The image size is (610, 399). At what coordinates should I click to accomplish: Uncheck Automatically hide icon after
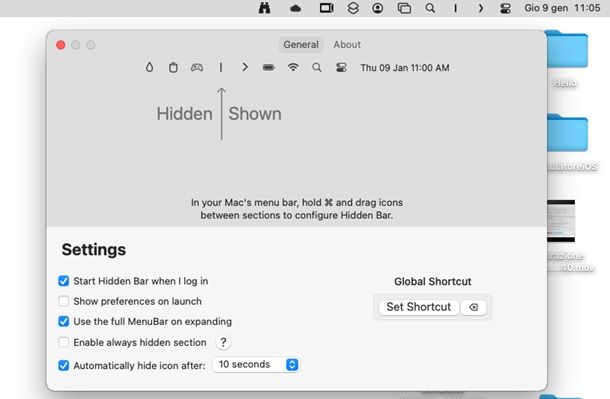pos(63,366)
